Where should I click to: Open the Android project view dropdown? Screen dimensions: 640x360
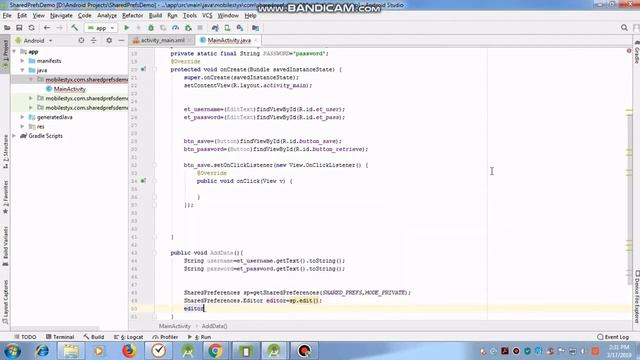click(x=34, y=40)
